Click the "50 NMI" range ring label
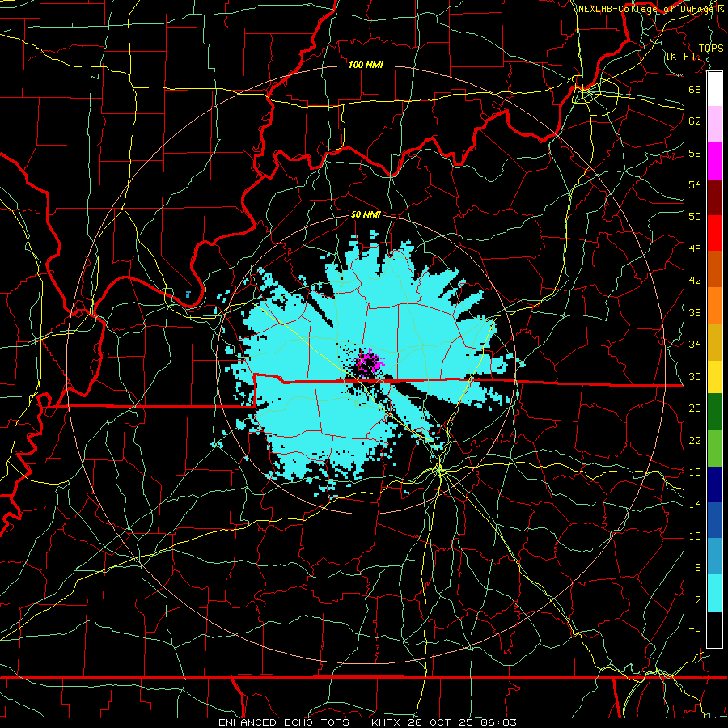The image size is (728, 728). [x=366, y=214]
